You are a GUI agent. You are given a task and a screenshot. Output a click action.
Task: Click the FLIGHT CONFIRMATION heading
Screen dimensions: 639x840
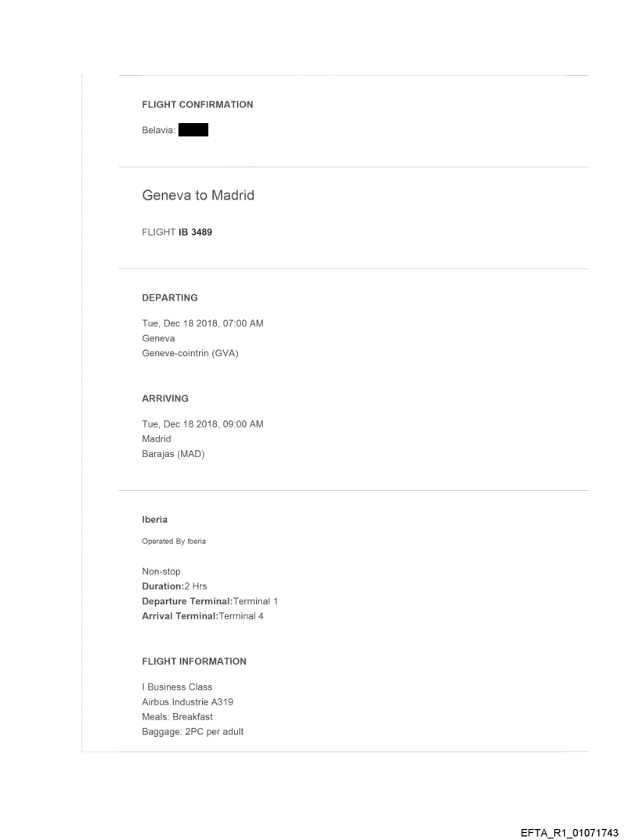(x=197, y=105)
